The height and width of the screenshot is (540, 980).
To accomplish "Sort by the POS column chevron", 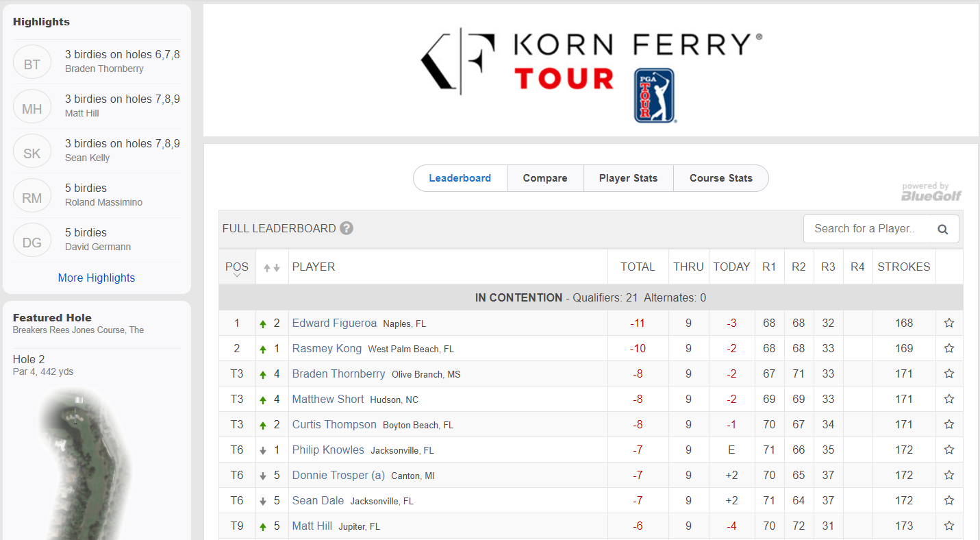I will click(x=237, y=275).
